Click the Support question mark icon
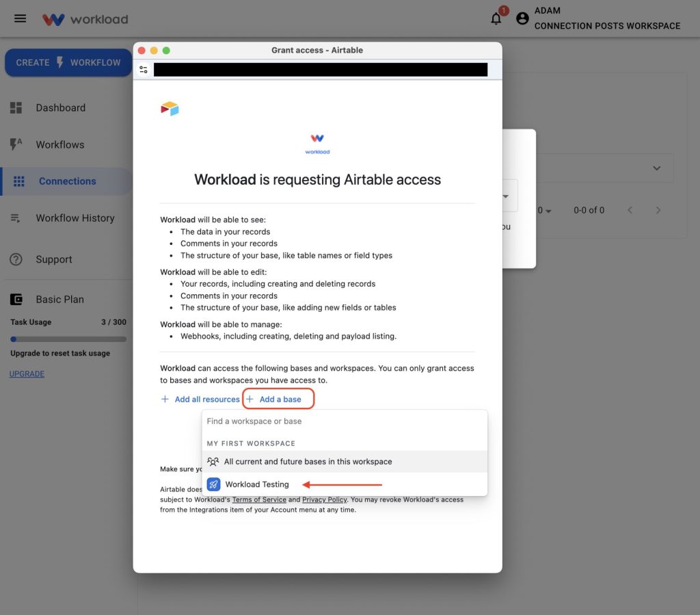700x615 pixels. 16,259
